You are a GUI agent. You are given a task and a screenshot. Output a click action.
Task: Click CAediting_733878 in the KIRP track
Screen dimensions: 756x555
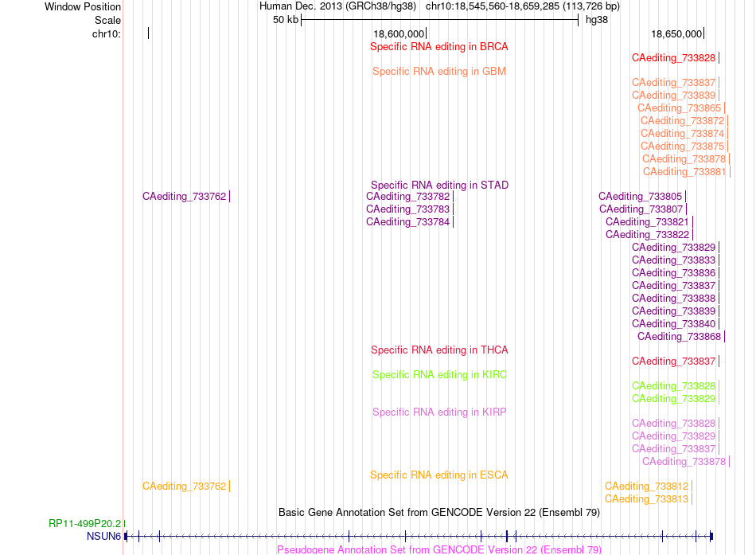pos(684,462)
